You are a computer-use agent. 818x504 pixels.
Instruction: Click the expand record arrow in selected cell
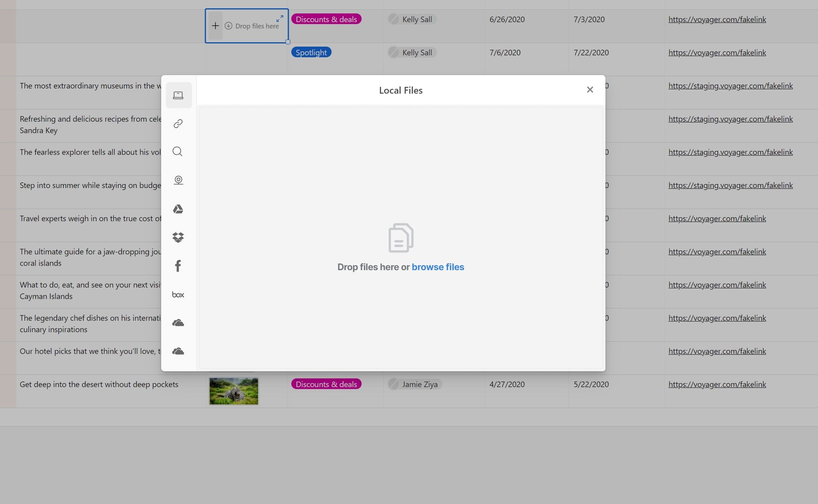coord(280,18)
